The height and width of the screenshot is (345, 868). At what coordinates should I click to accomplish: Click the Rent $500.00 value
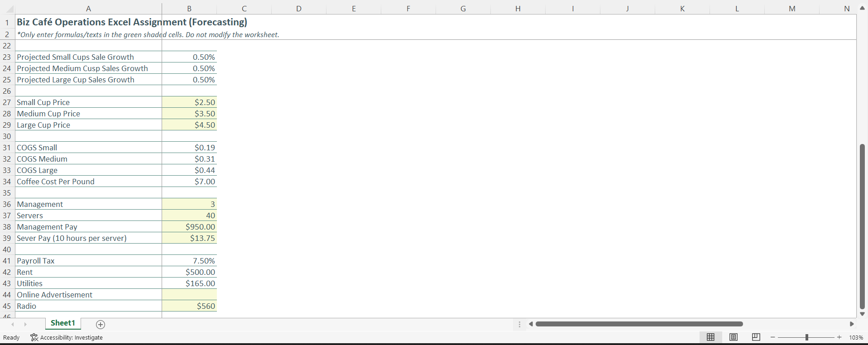[189, 272]
